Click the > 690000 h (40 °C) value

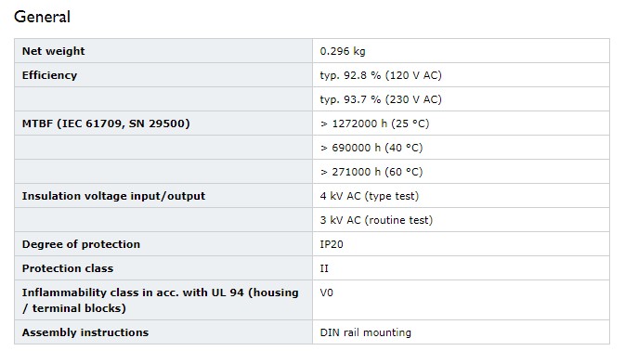coord(371,148)
